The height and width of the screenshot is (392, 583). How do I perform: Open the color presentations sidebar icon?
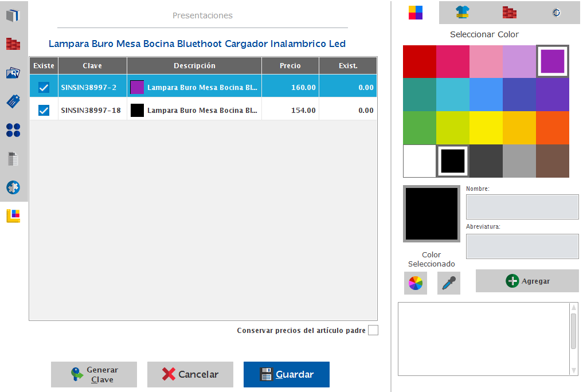[x=13, y=216]
